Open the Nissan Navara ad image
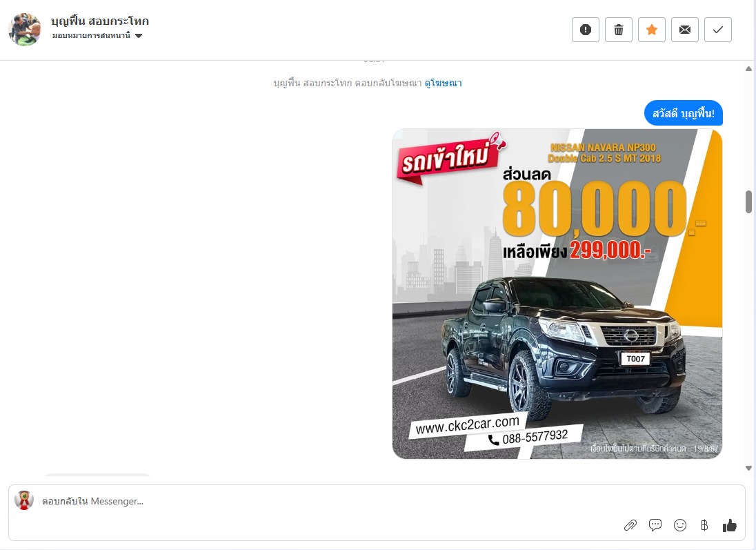The image size is (756, 550). click(x=557, y=294)
